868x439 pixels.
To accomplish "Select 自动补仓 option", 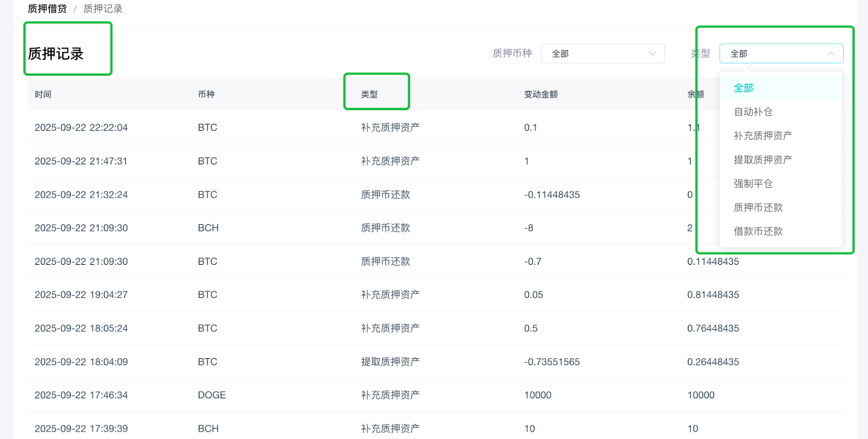I will pos(781,112).
